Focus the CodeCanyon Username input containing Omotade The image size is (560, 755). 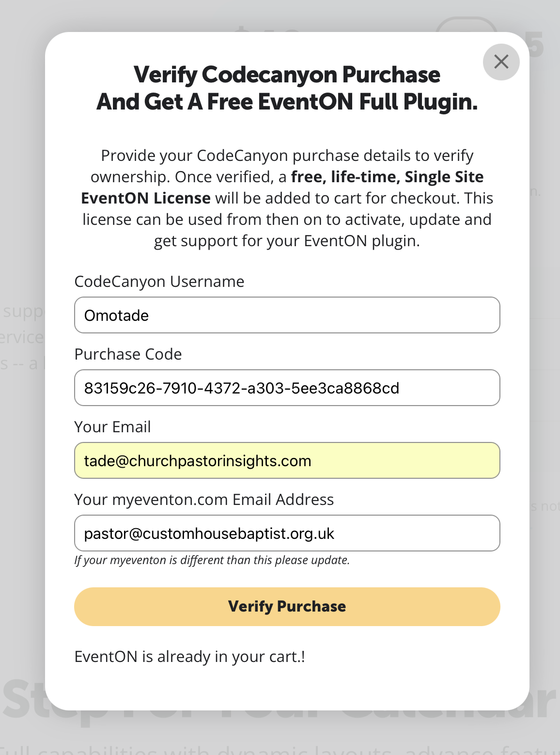pos(287,315)
